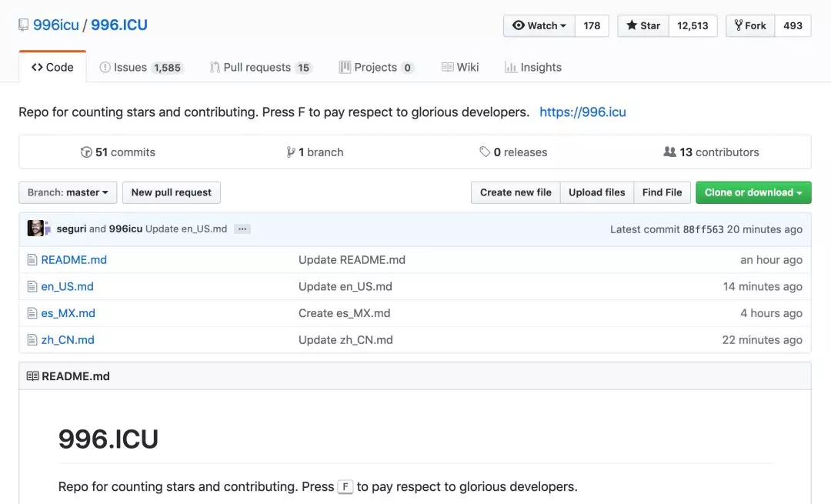Click the Insights tab graph icon

[510, 67]
